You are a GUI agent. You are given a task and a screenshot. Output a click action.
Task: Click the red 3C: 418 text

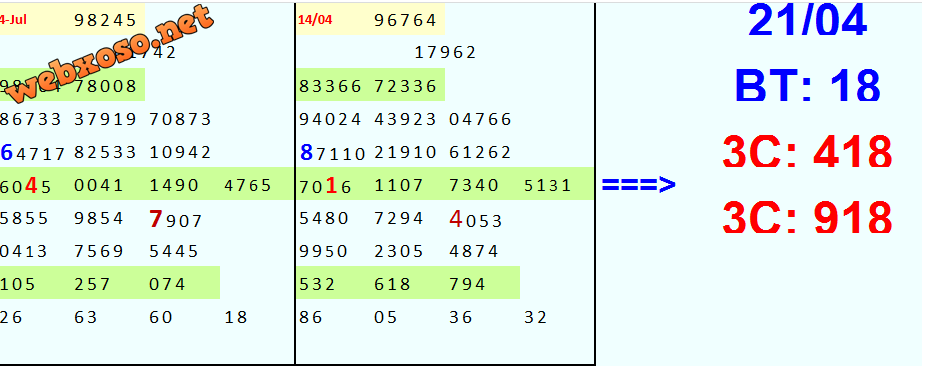pyautogui.click(x=807, y=152)
